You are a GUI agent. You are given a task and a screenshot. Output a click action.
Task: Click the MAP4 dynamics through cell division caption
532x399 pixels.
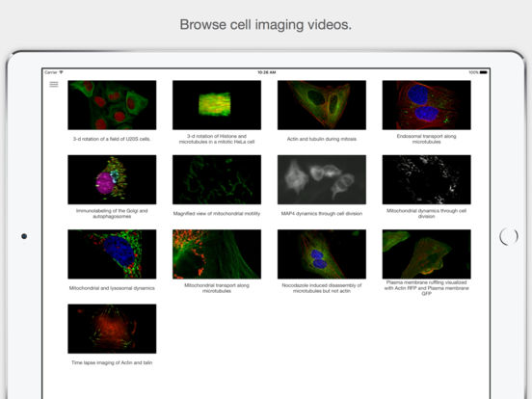coord(322,213)
